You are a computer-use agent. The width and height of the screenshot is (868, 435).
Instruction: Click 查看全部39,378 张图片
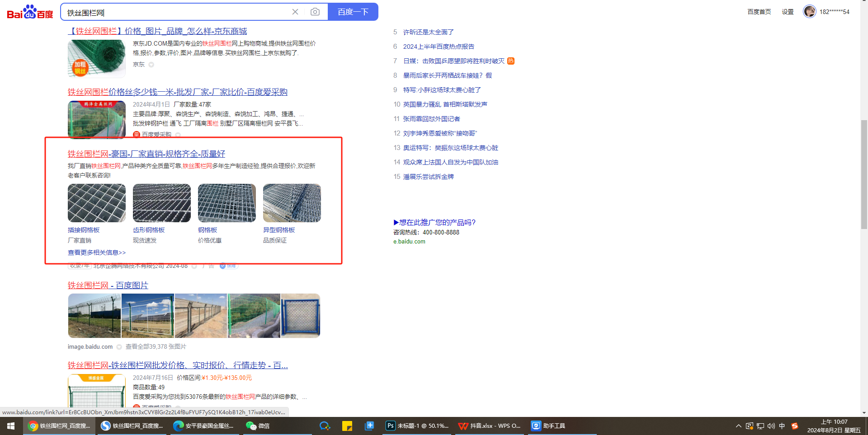(156, 347)
